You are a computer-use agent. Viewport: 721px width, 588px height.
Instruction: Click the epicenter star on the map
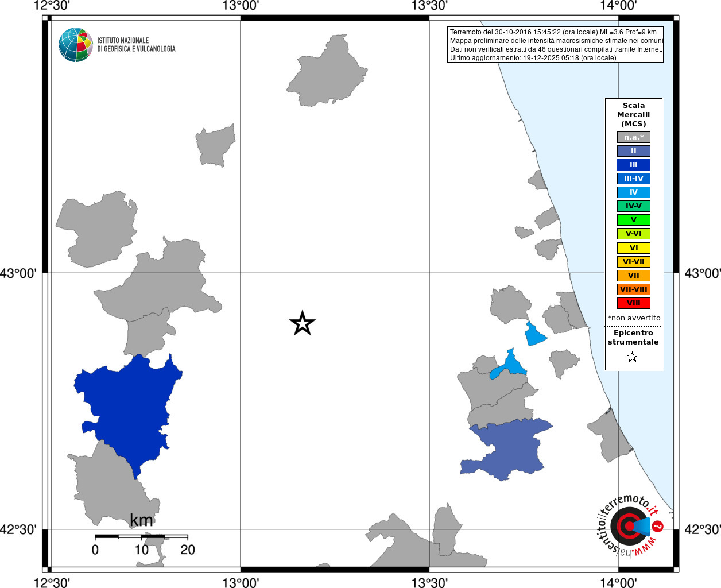pos(303,323)
